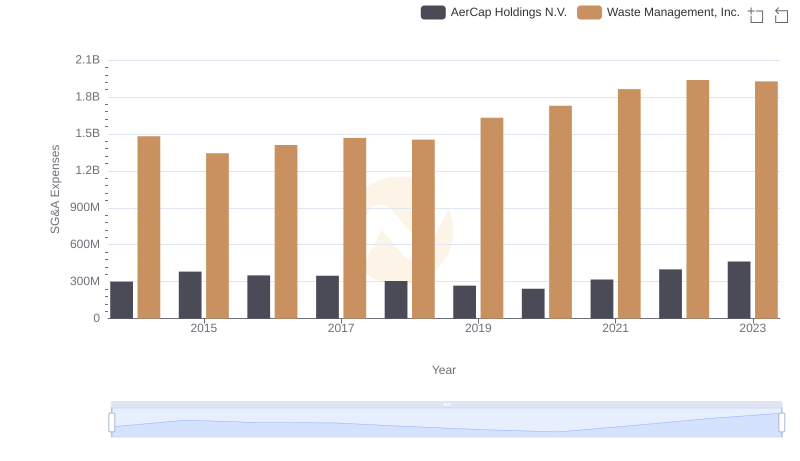Click the 2015 x-axis label

pos(204,328)
